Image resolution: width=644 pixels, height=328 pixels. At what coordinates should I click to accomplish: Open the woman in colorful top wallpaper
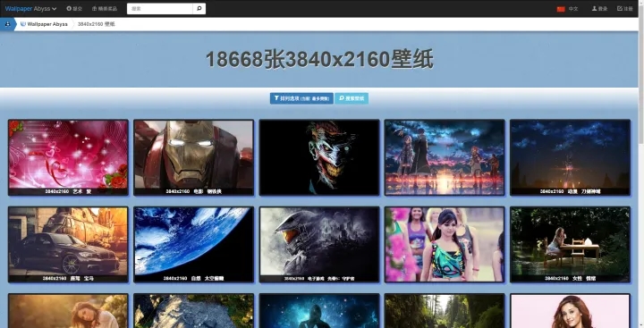(445, 245)
